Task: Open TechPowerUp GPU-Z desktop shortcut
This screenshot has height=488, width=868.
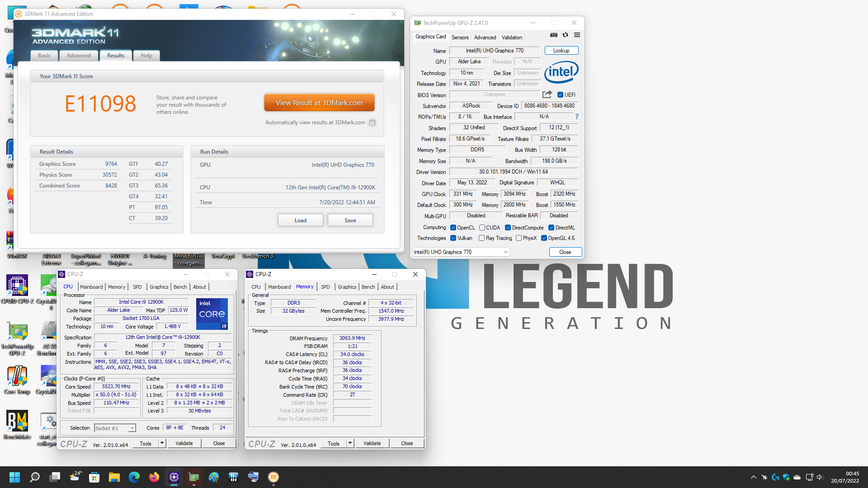Action: (17, 338)
